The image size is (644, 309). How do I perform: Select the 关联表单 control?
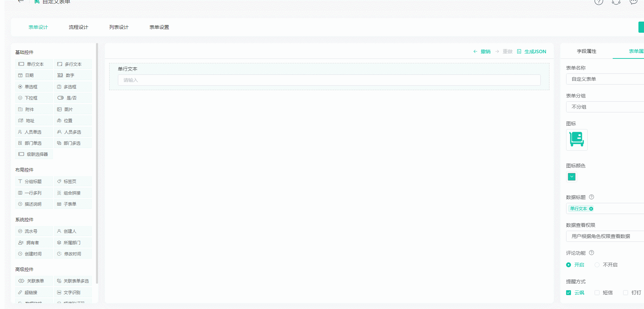pyautogui.click(x=34, y=281)
